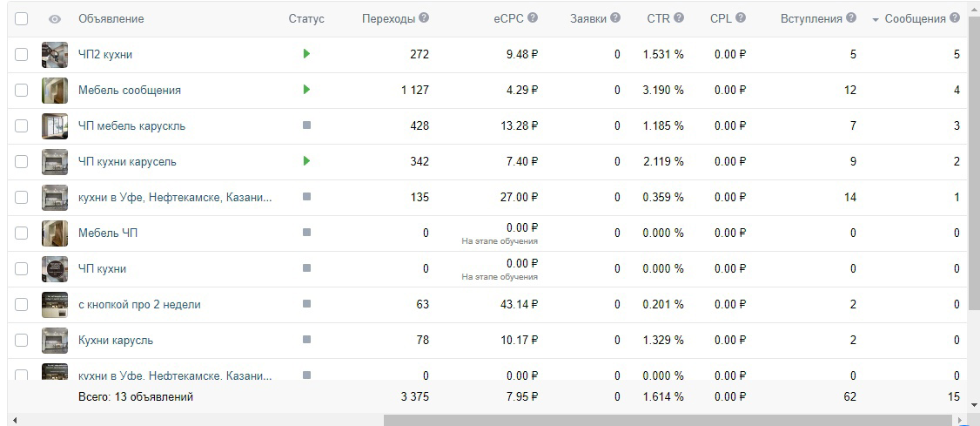Image resolution: width=980 pixels, height=426 pixels.
Task: Open the Мебель сообщения ad link
Action: [130, 90]
